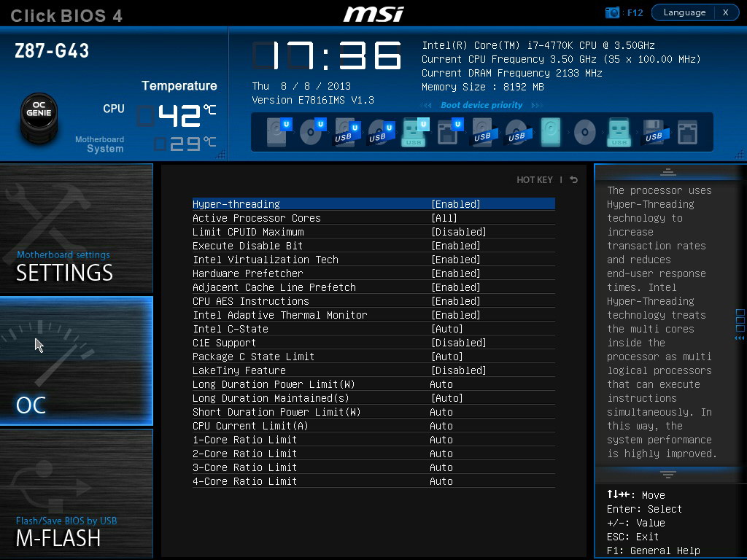Viewport: 747px width, 560px height.
Task: Click the motherboard system temperature 29°C readout
Action: click(x=185, y=144)
